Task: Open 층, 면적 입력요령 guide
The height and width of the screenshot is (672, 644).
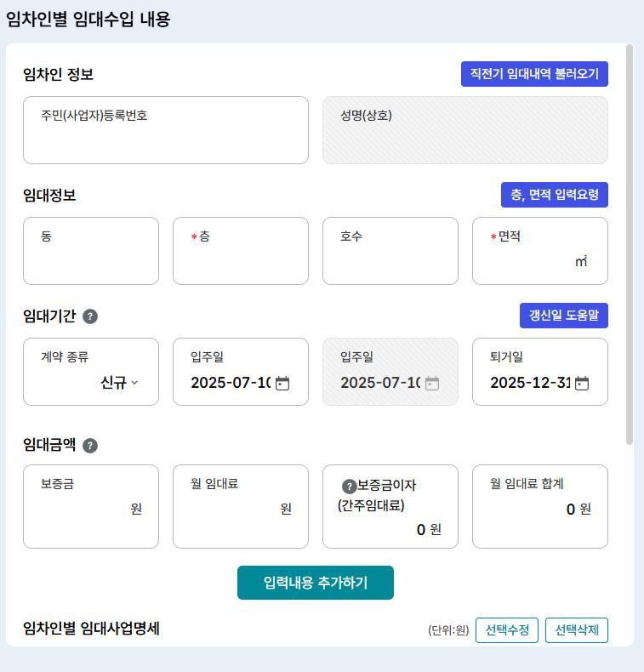Action: pyautogui.click(x=554, y=195)
